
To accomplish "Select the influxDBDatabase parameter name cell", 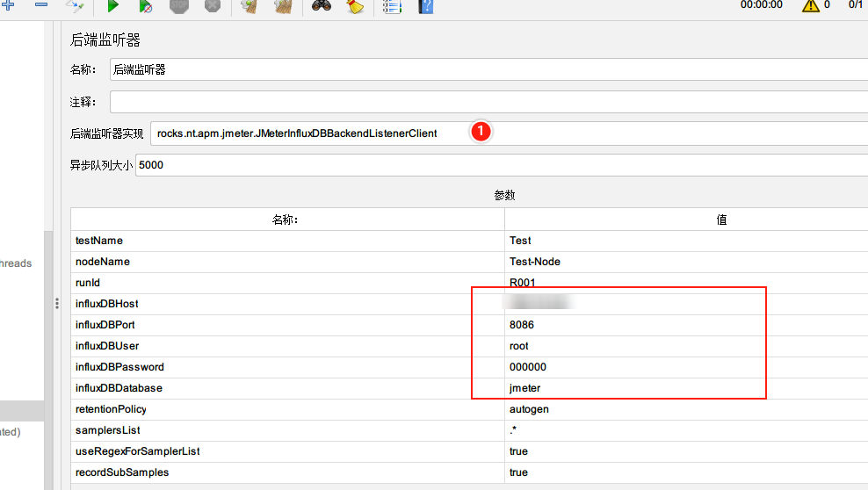I will point(287,387).
